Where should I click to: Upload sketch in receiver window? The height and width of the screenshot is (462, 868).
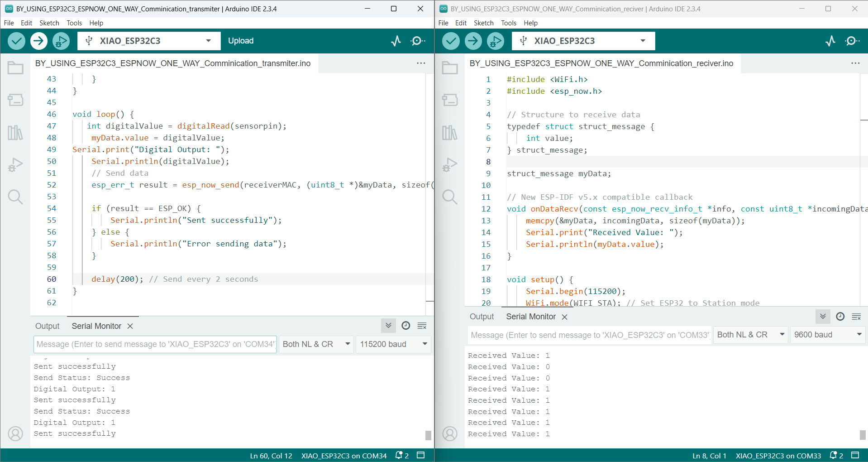[x=473, y=41]
